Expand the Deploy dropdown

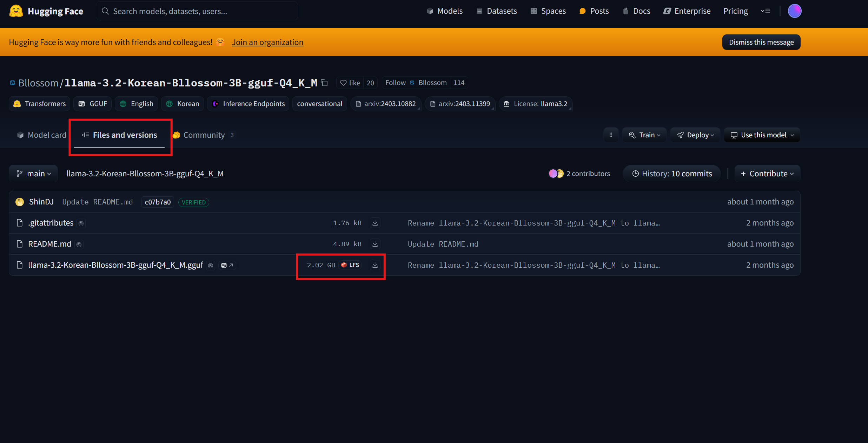(695, 135)
